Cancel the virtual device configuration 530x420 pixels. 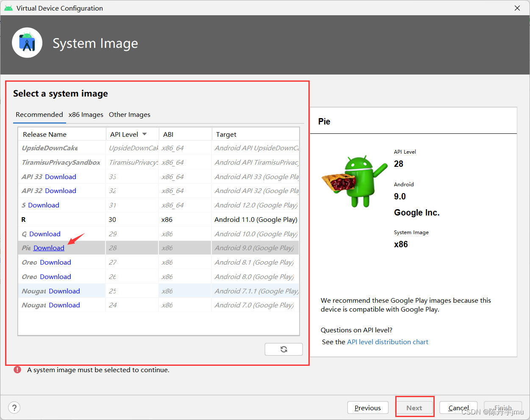458,408
